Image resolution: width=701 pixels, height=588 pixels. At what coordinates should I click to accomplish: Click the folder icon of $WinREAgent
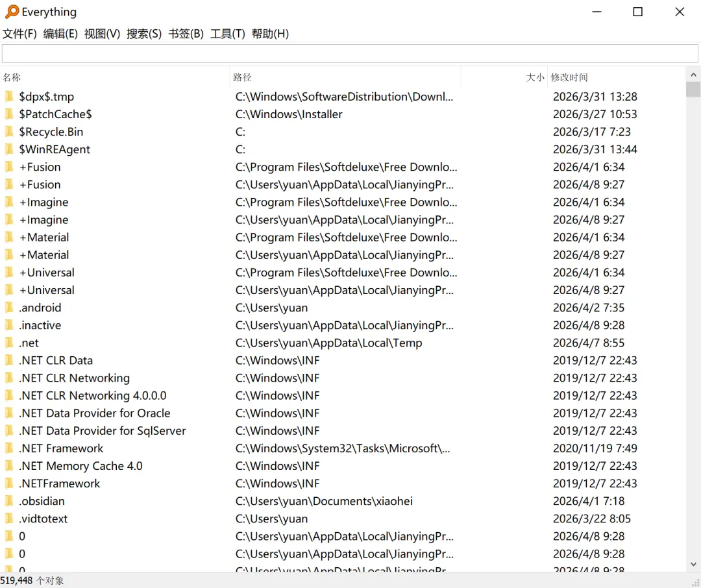(x=9, y=149)
